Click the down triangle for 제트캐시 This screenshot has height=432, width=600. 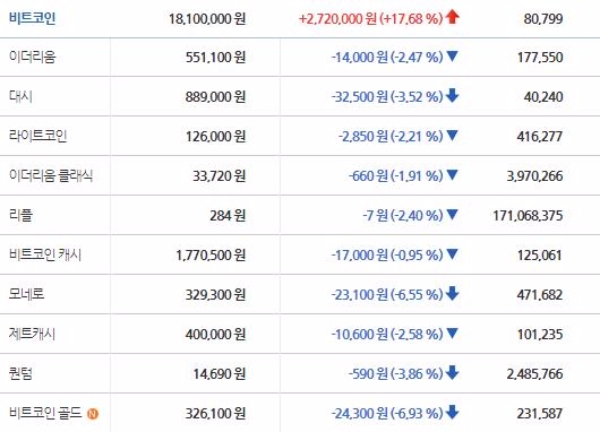[x=453, y=333]
